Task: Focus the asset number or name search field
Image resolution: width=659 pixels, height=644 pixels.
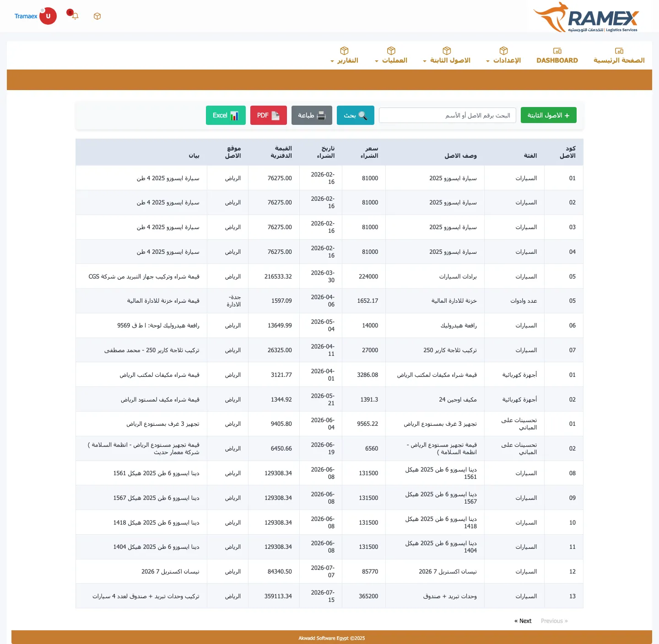Action: tap(448, 115)
